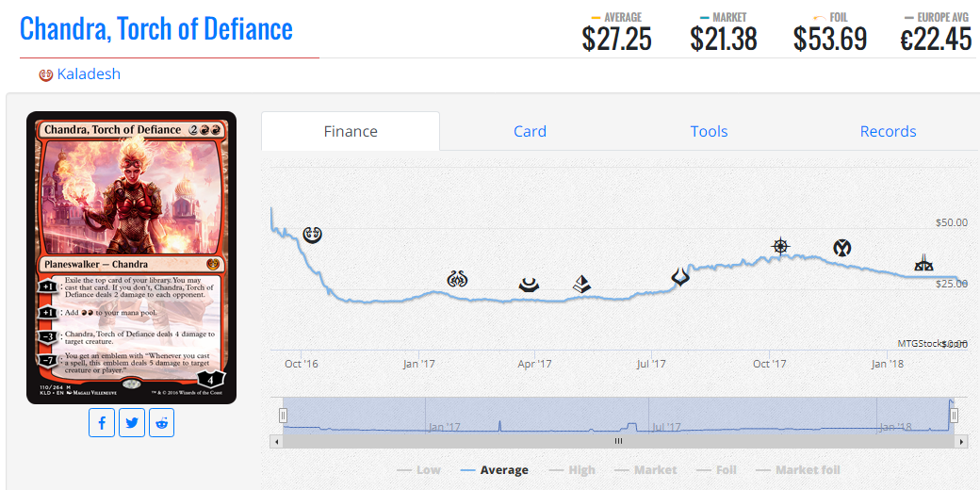Click the navigator scroll right arrow
Viewport: 980px width, 490px height.
click(961, 441)
